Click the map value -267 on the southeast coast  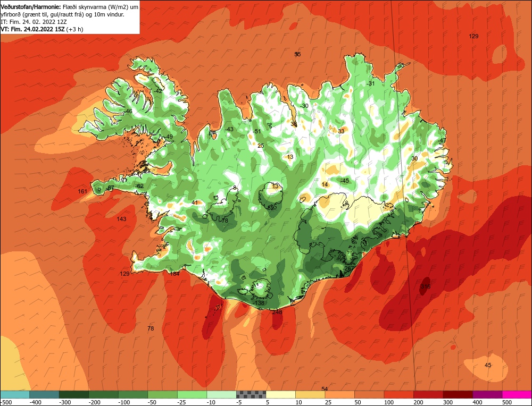tap(348, 268)
